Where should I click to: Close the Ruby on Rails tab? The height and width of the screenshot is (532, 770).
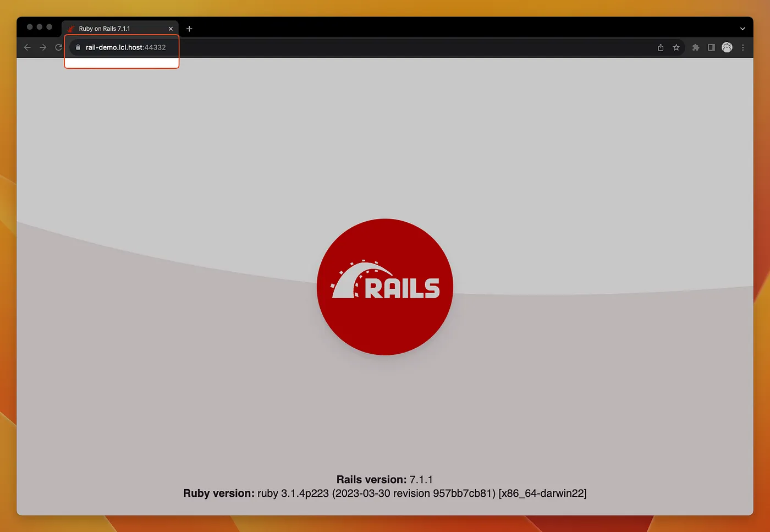(170, 28)
